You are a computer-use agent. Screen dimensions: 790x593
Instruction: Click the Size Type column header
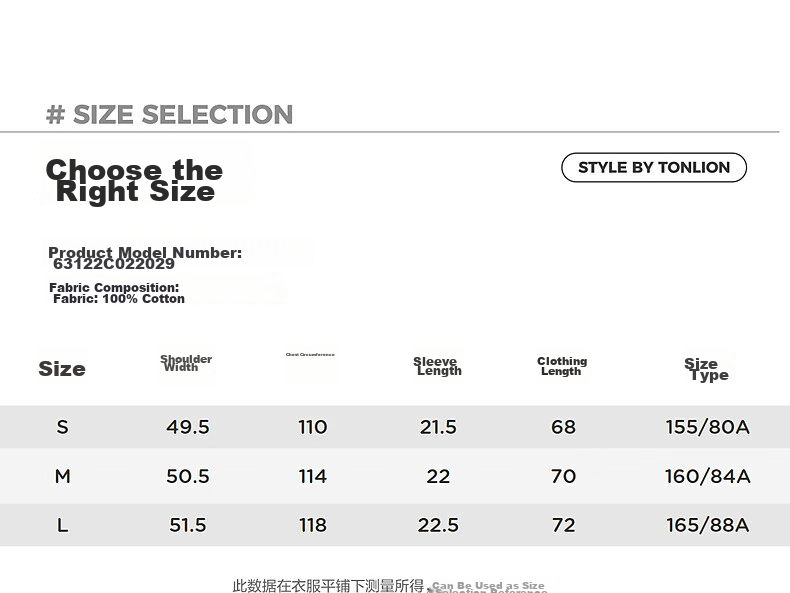click(x=706, y=369)
